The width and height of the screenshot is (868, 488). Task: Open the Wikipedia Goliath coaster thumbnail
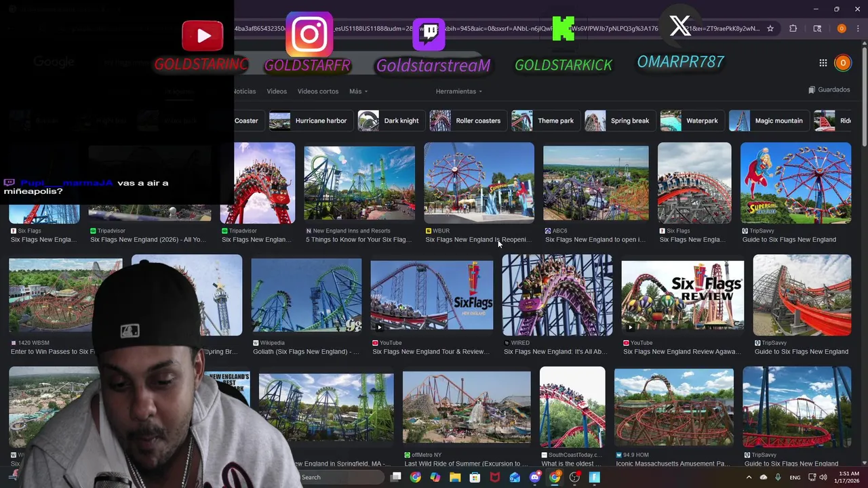click(307, 295)
